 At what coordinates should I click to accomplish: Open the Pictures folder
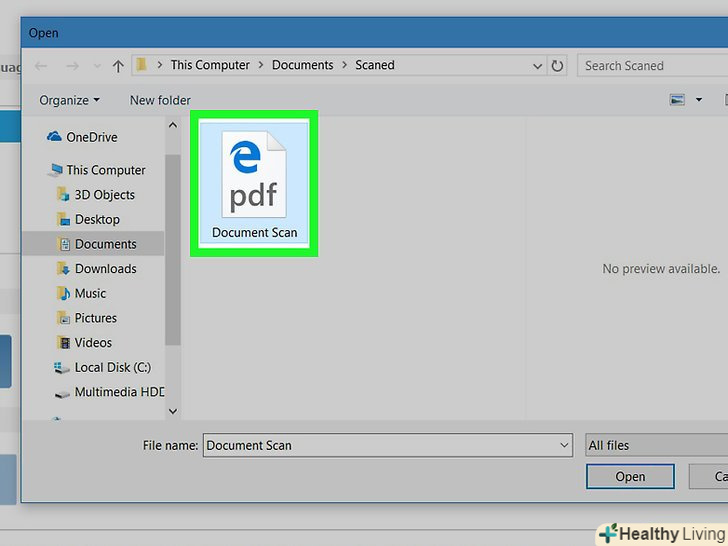(x=96, y=318)
